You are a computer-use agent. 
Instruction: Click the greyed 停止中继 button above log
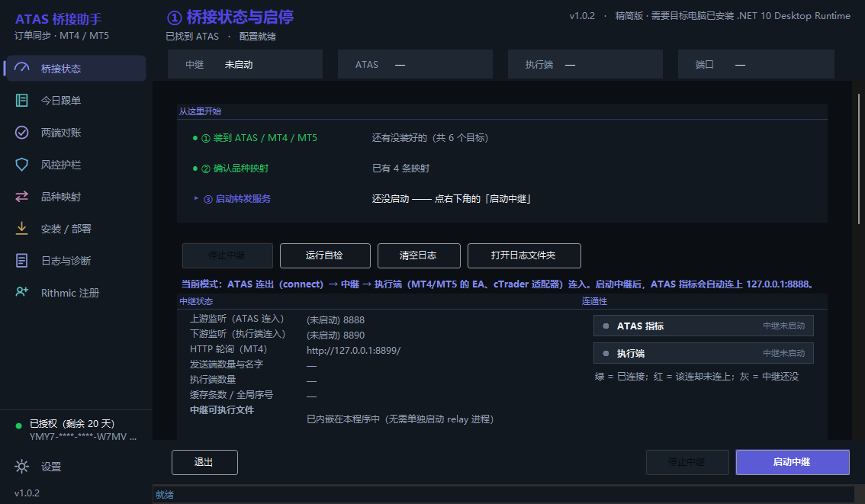click(x=227, y=255)
